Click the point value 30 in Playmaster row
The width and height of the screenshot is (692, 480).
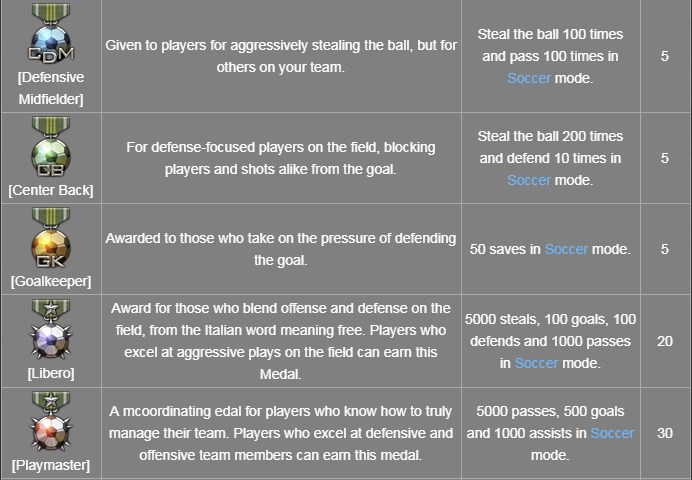[665, 433]
